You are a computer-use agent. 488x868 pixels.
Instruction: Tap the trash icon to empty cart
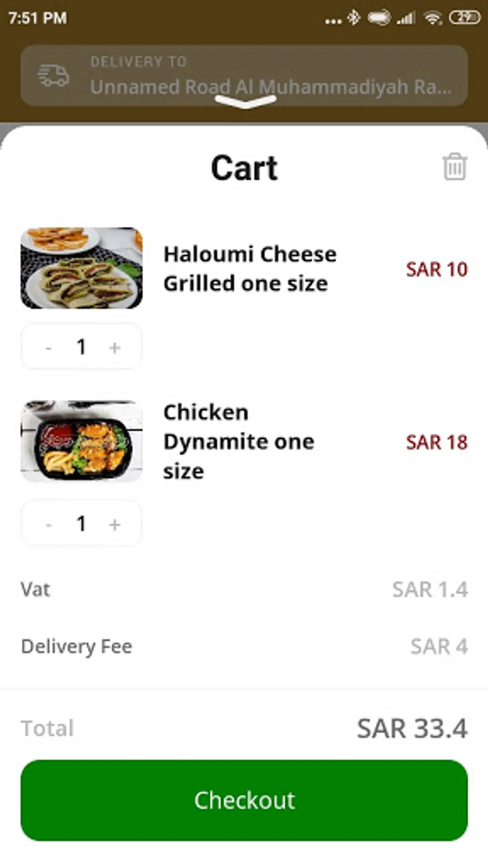coord(454,167)
